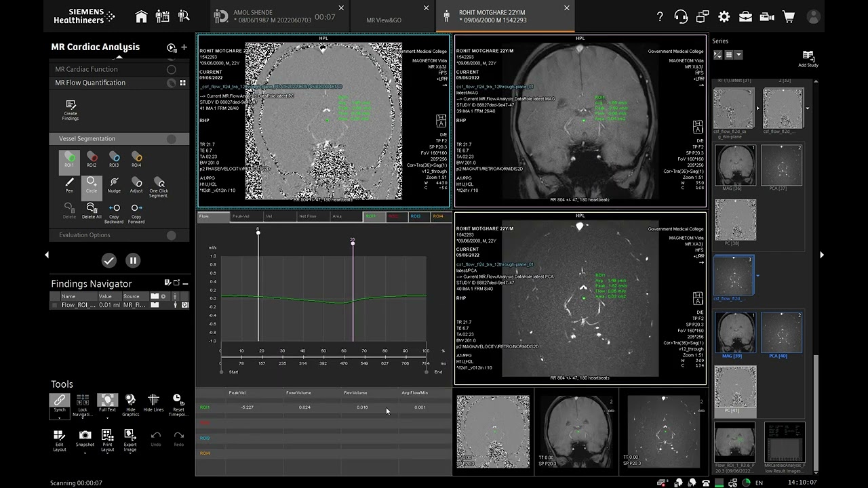868x488 pixels.
Task: Click Add Study in Series panel
Action: (x=808, y=59)
